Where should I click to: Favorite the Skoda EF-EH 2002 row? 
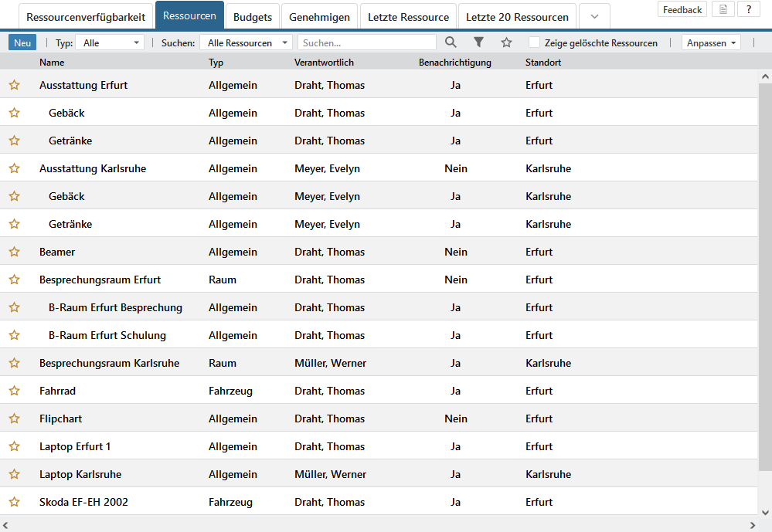tap(14, 502)
